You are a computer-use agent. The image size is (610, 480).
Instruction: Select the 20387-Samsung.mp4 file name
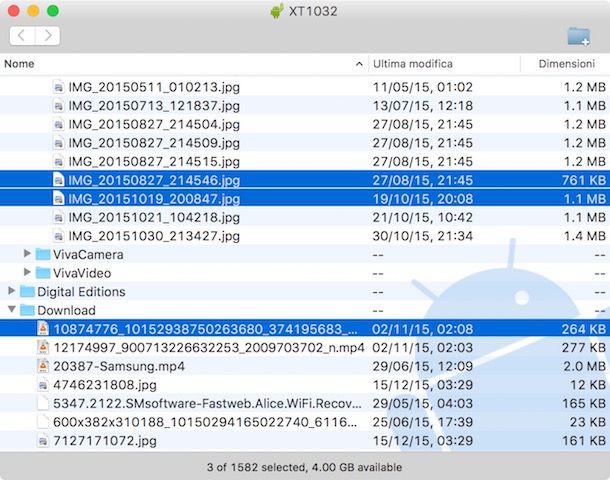pyautogui.click(x=119, y=366)
